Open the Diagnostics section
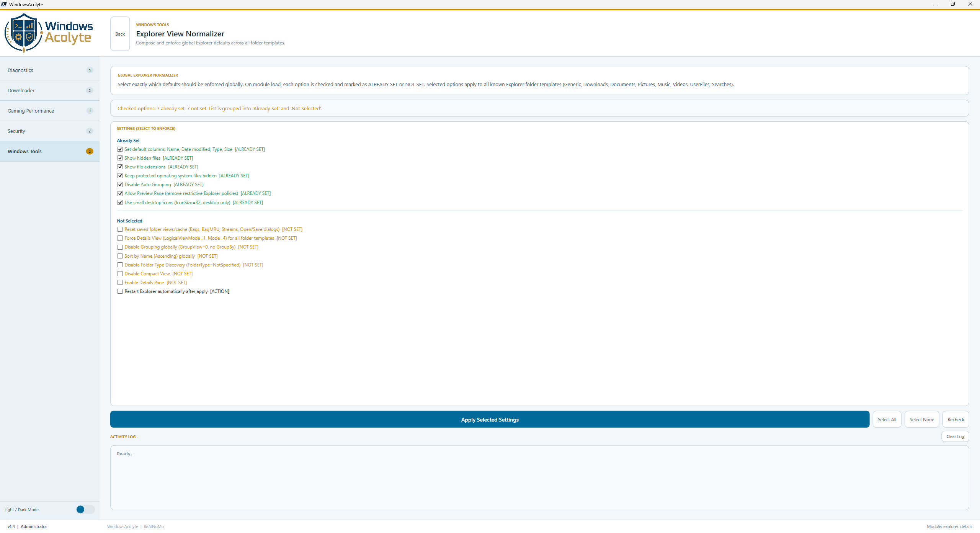This screenshot has width=980, height=533. [50, 70]
